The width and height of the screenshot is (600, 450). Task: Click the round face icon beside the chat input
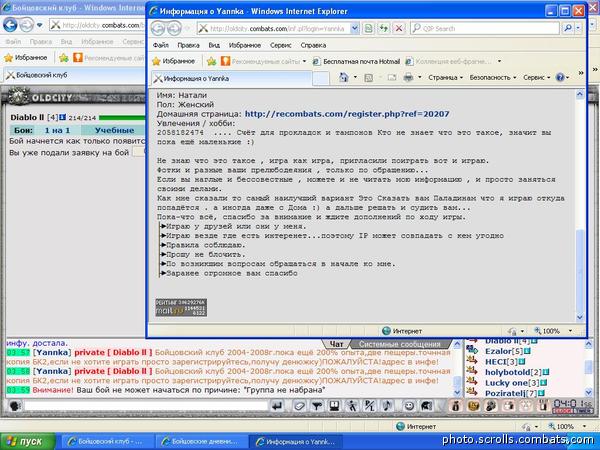click(15, 406)
